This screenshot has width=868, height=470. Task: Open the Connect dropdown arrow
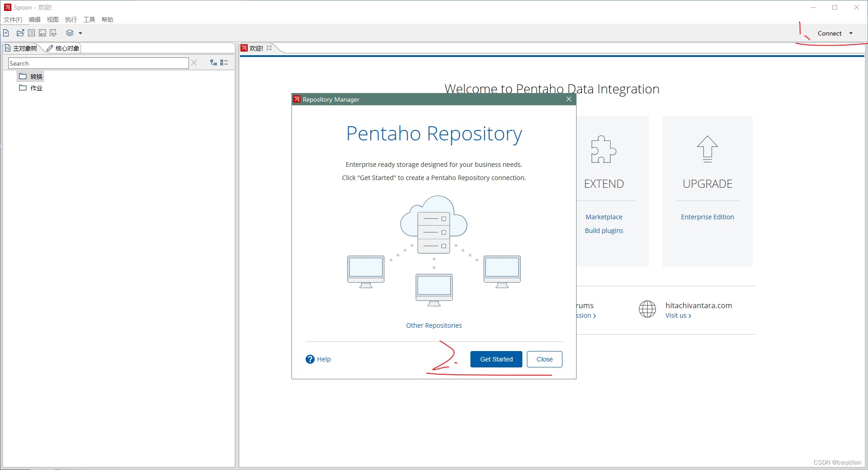pyautogui.click(x=851, y=33)
